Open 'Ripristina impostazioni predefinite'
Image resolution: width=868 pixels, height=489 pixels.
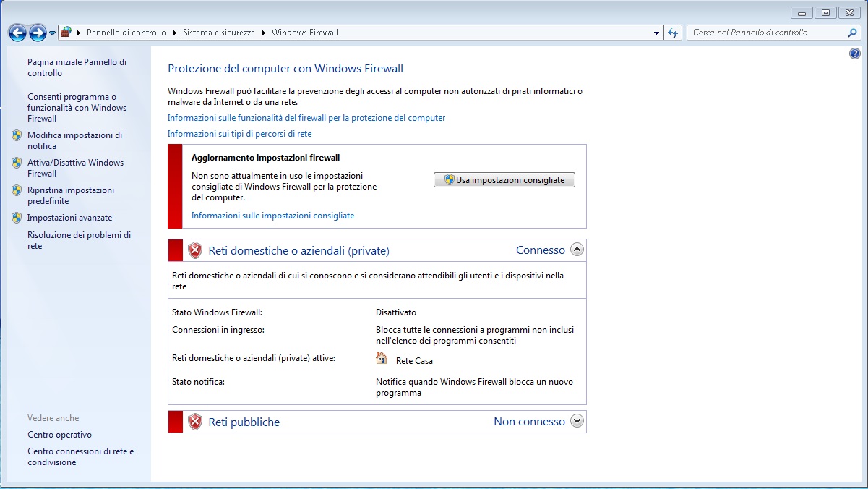[x=71, y=195]
